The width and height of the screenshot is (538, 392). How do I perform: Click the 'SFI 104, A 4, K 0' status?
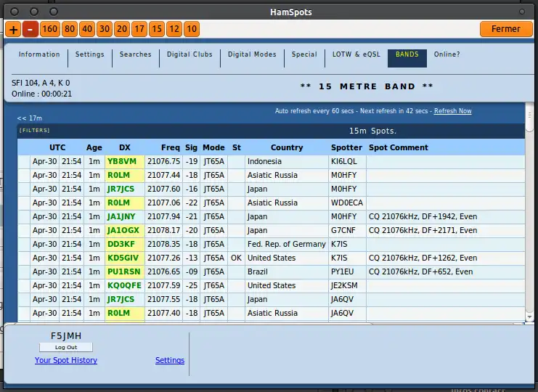coord(41,83)
